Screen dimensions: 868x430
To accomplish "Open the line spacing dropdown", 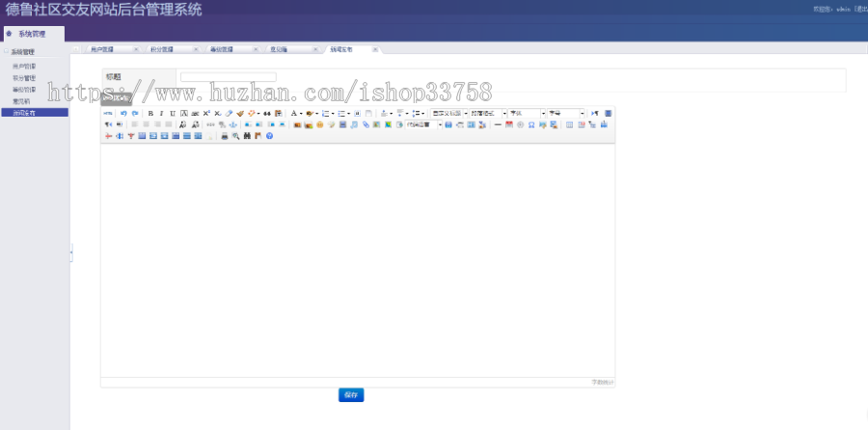I will (x=423, y=114).
